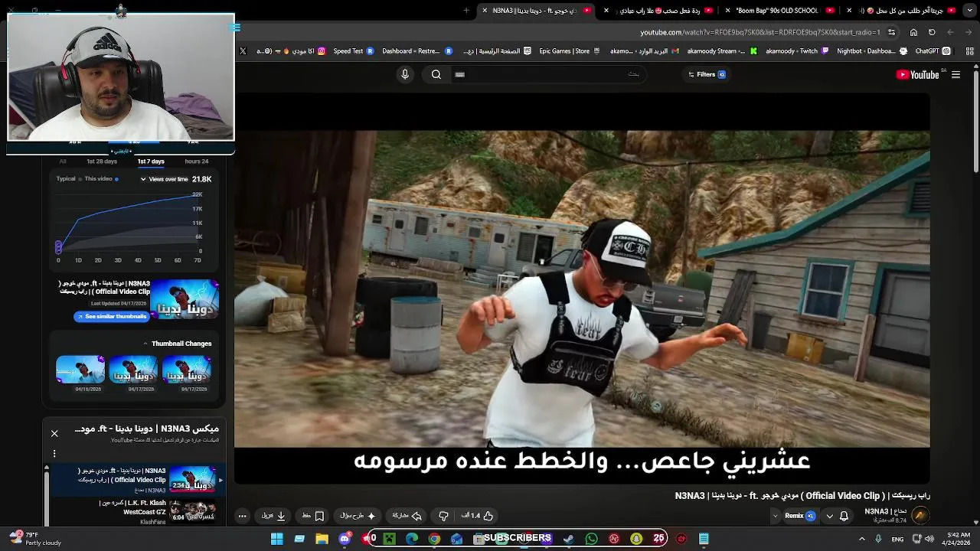Show hidden tray icons chevron
Viewport: 980px width, 551px height.
tap(862, 539)
